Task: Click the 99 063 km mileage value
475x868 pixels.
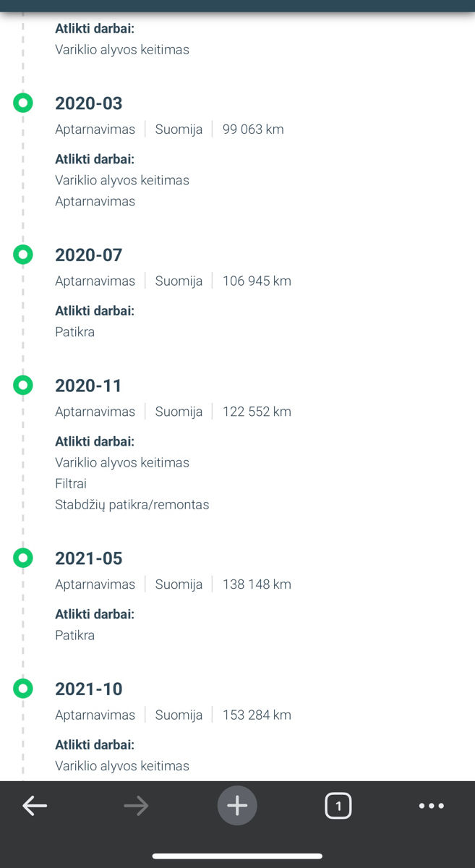Action: 253,129
